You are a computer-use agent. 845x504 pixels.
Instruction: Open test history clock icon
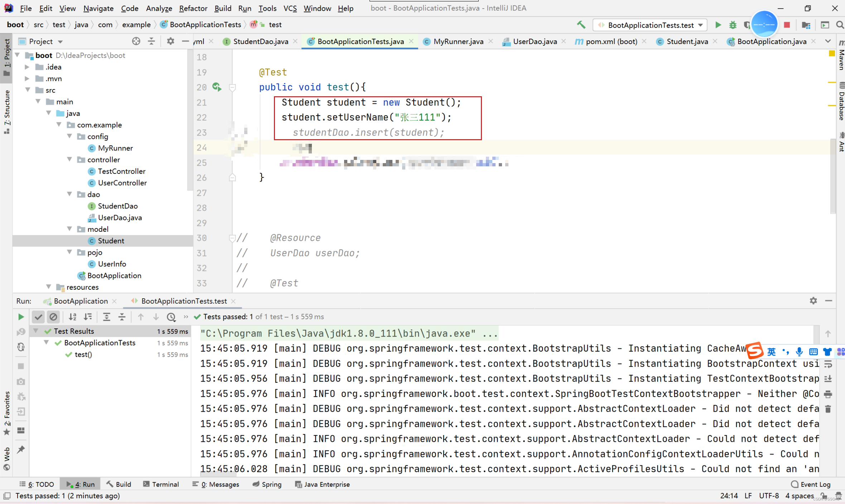pyautogui.click(x=172, y=317)
